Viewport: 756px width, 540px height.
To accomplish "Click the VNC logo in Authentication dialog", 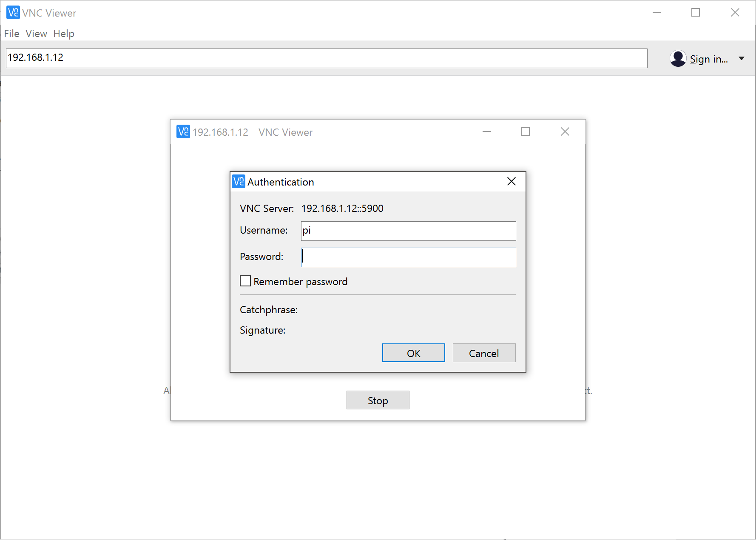I will pos(239,182).
